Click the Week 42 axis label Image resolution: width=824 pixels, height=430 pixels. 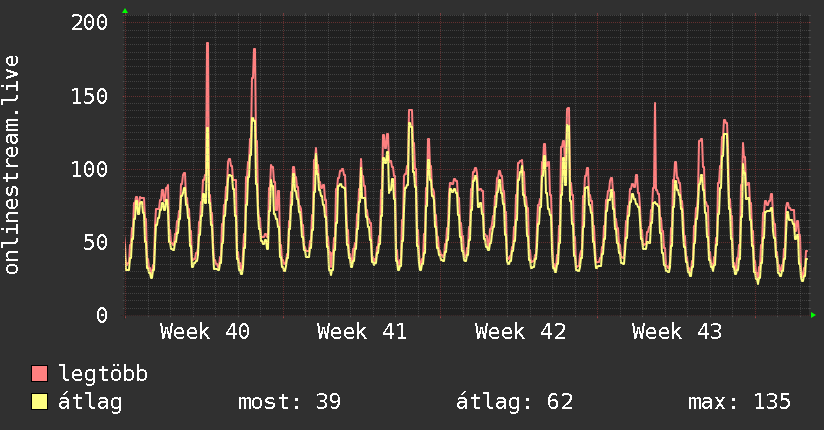pyautogui.click(x=520, y=332)
